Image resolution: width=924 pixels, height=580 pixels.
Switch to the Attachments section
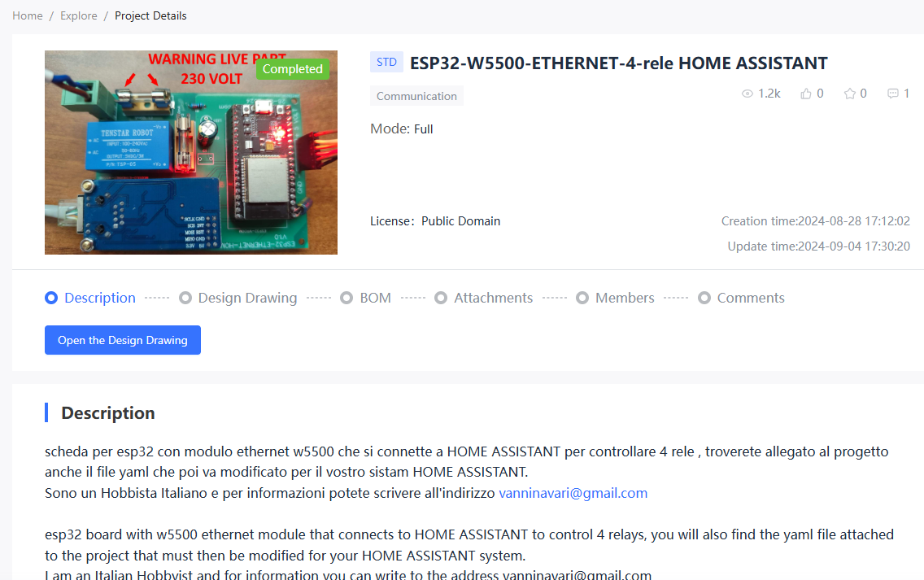tap(493, 298)
